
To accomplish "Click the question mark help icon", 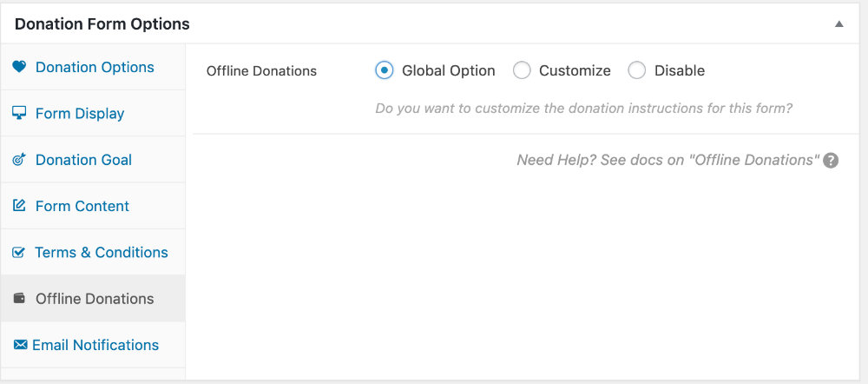I will coord(831,161).
